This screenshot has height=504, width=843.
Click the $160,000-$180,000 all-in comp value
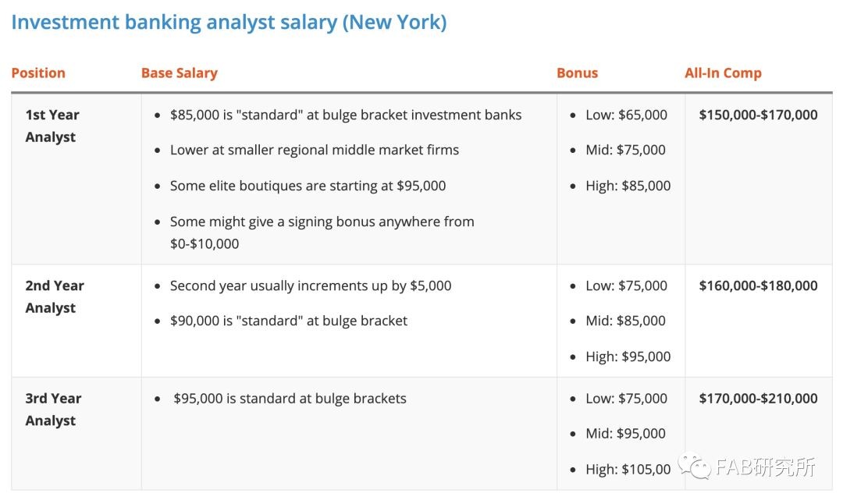[758, 286]
